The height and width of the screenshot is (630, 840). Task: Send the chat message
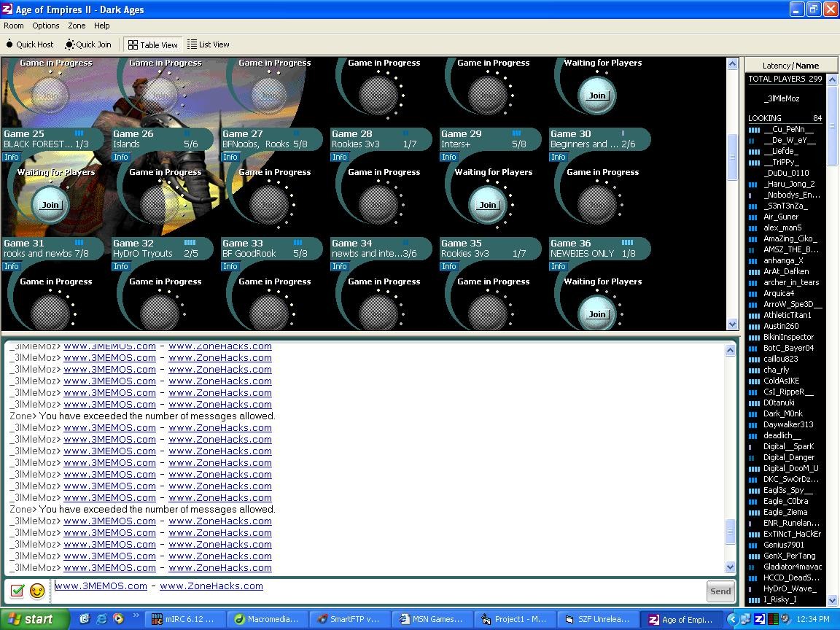point(720,591)
